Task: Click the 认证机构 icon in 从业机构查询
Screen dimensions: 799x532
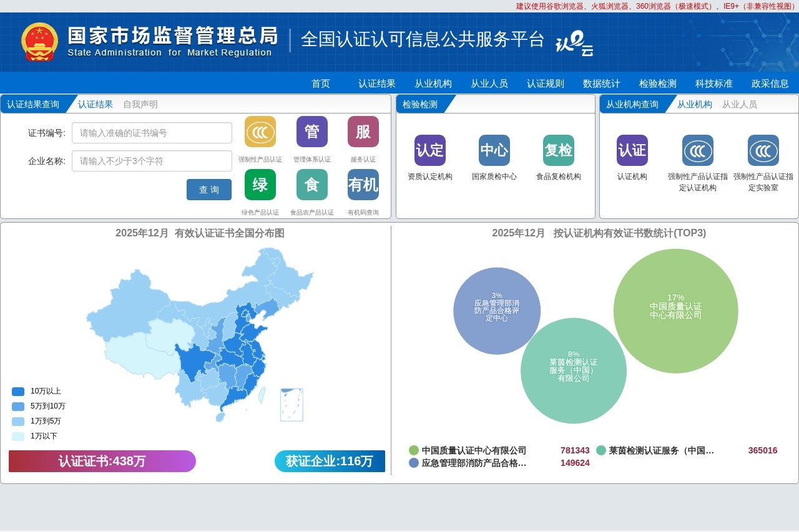Action: (632, 150)
